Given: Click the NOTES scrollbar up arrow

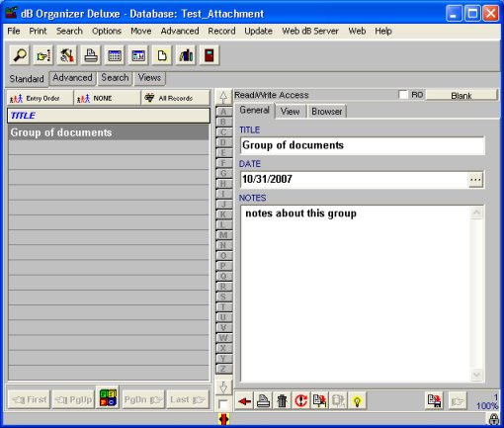Looking at the screenshot, I should point(476,213).
